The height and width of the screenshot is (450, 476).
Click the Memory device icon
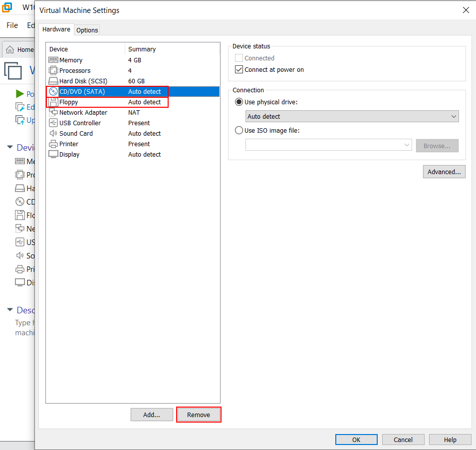53,60
